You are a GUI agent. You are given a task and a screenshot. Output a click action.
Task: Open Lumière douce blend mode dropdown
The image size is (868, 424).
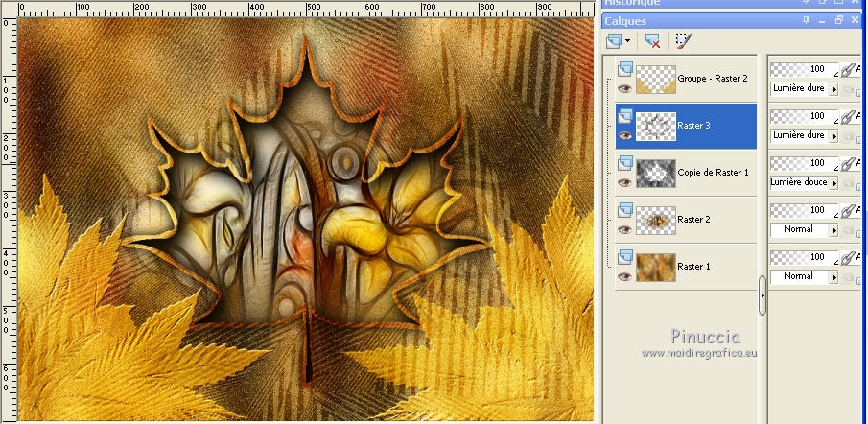coord(833,183)
